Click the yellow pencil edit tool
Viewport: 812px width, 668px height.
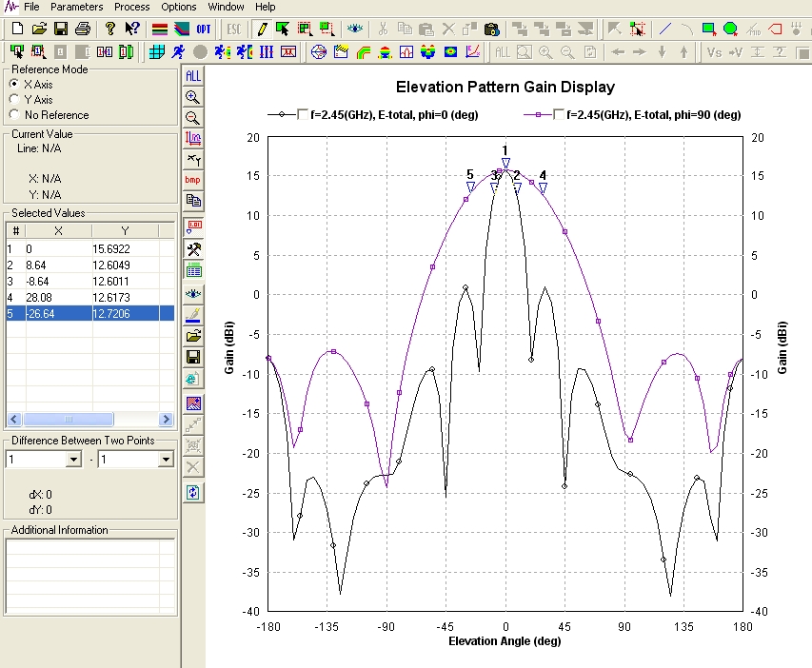[x=261, y=29]
